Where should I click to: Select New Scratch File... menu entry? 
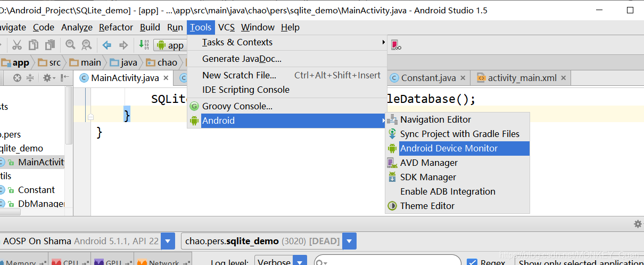[287, 75]
